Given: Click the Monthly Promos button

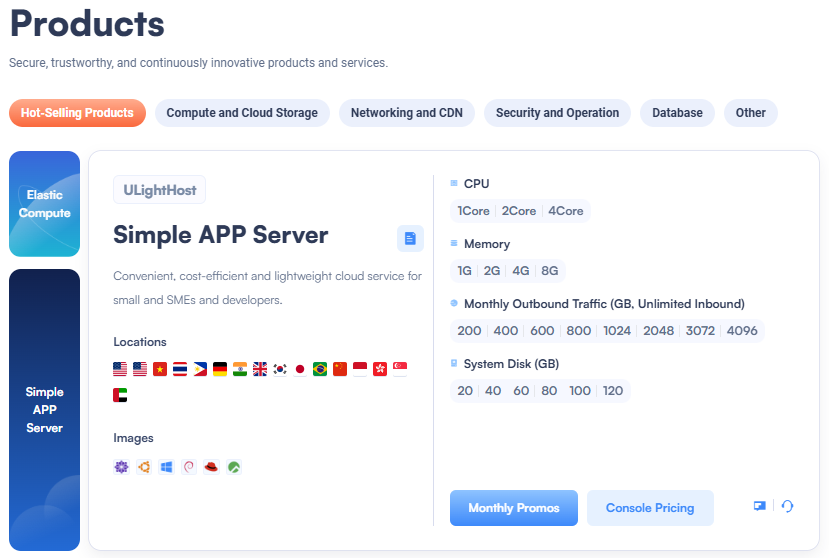Looking at the screenshot, I should (x=514, y=508).
